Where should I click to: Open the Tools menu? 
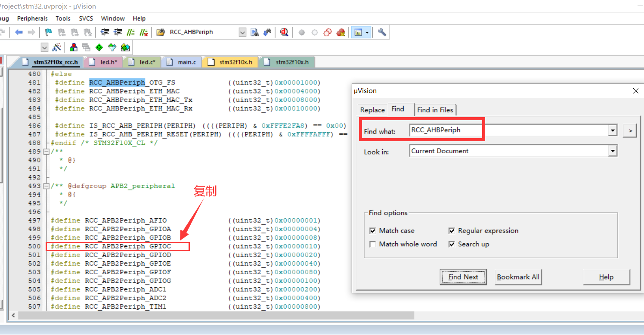[x=63, y=19]
